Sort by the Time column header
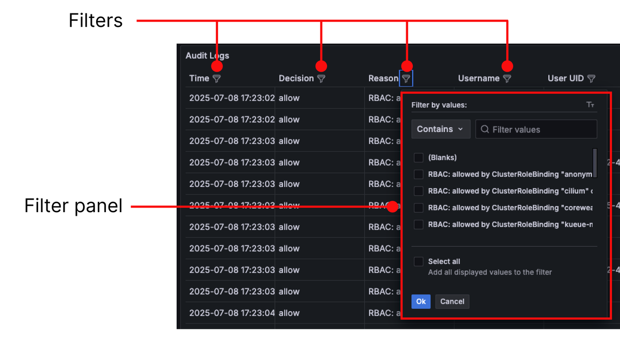Screen dimensions: 620x364 pos(199,78)
